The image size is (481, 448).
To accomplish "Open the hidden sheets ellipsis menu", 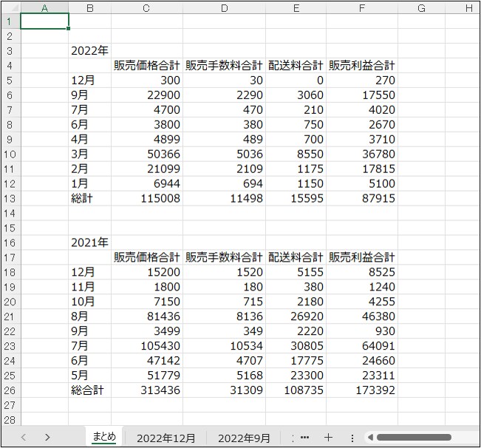I will click(x=304, y=438).
